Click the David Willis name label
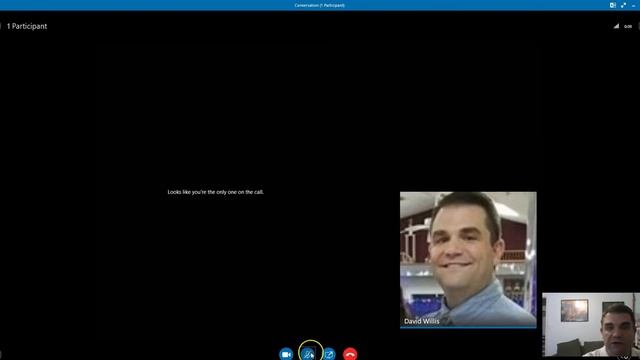 422,321
